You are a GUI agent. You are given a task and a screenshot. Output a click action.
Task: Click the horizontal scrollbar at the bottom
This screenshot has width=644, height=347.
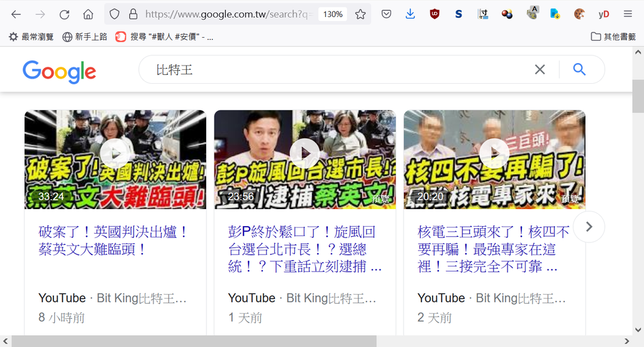point(194,341)
